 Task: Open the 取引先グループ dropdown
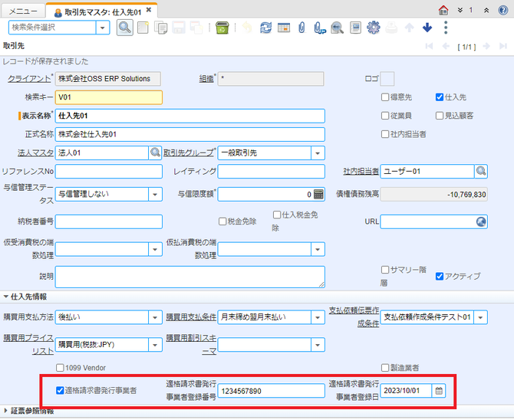tap(318, 153)
